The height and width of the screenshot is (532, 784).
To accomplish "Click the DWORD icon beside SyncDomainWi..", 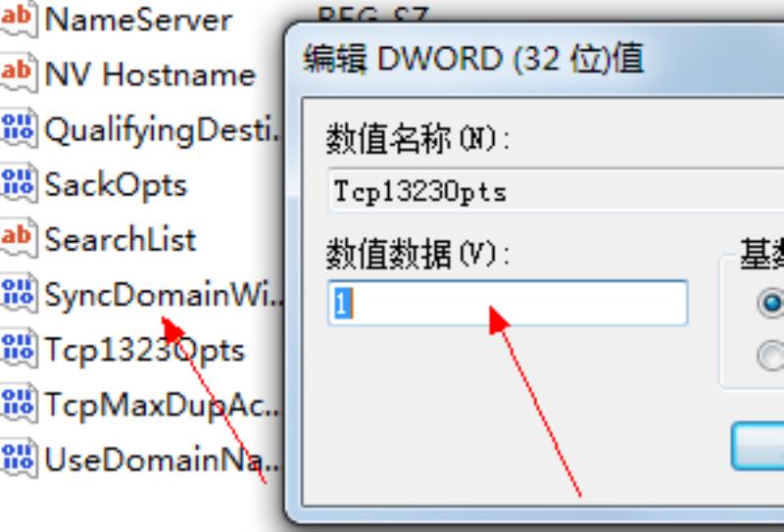I will 19,294.
